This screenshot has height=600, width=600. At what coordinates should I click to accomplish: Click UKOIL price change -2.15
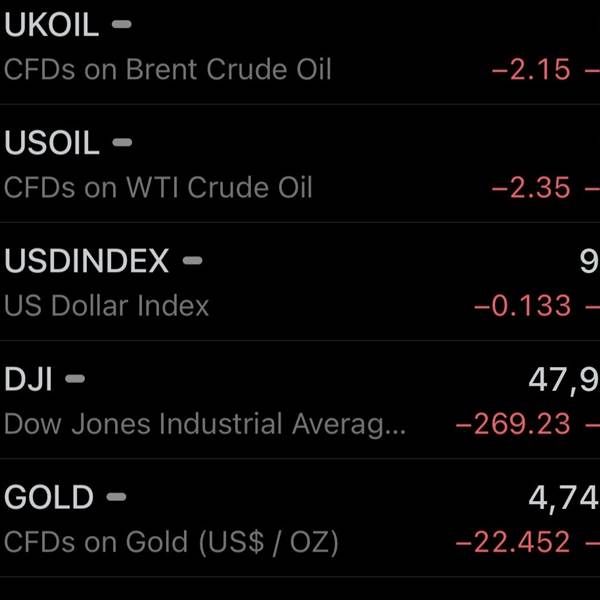531,70
